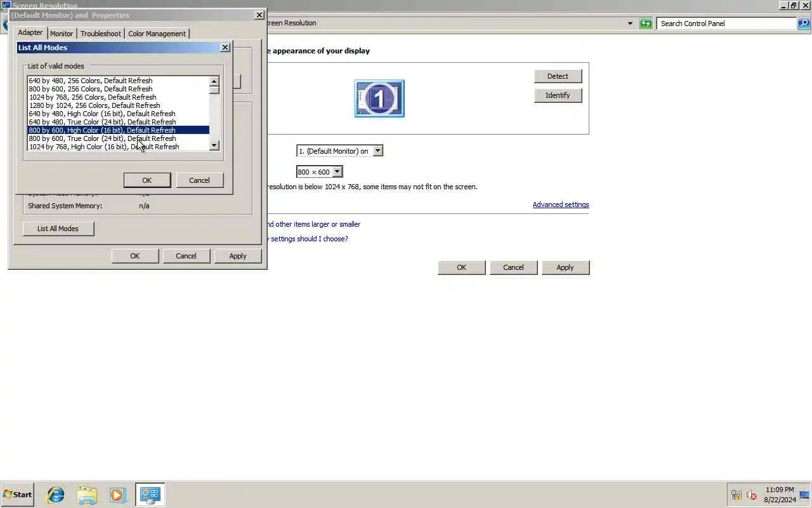Switch to the Monitor tab
The image size is (812, 508).
[x=62, y=34]
